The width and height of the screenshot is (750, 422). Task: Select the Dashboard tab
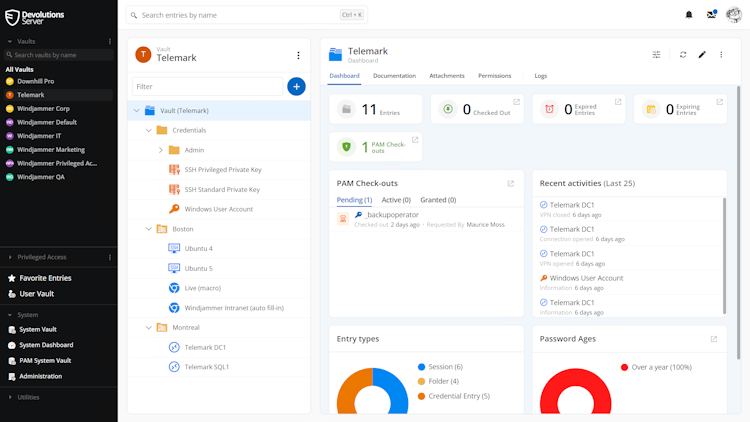pos(344,76)
